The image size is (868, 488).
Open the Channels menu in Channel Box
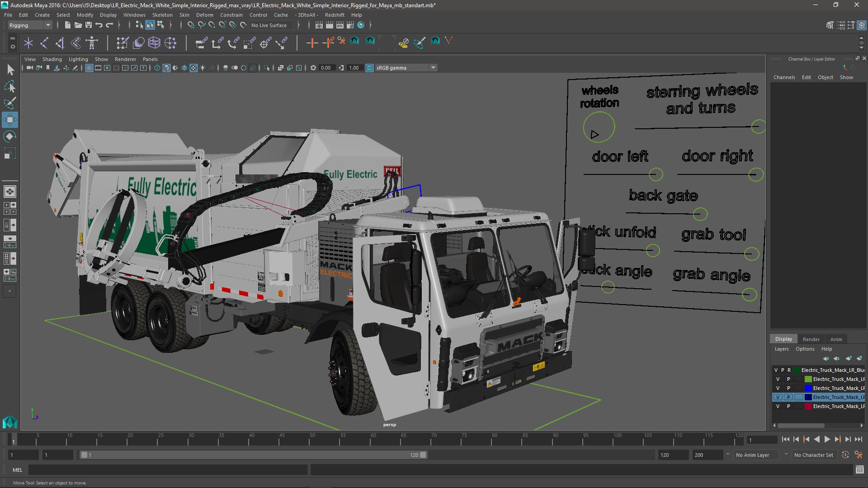[x=784, y=77]
